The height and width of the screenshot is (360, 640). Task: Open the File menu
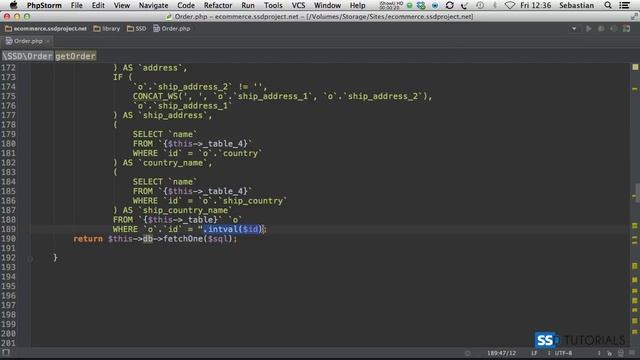coord(77,5)
